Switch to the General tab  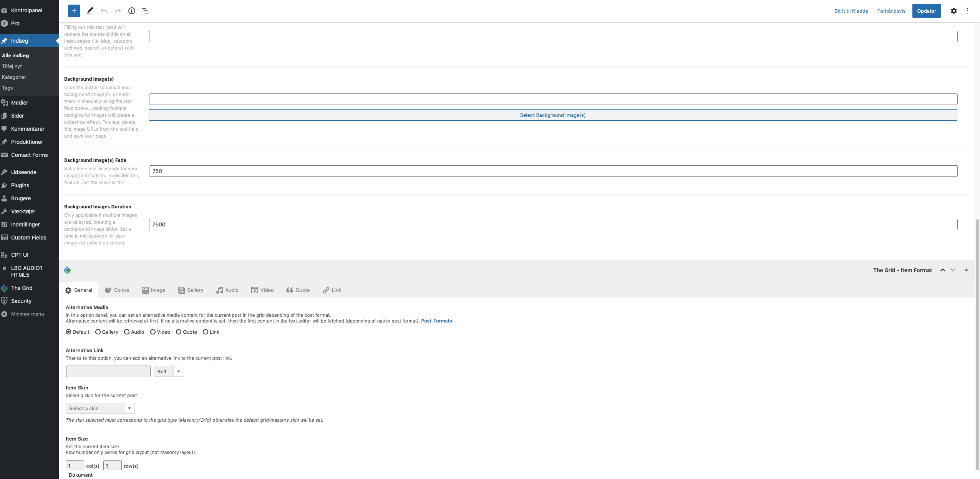79,290
